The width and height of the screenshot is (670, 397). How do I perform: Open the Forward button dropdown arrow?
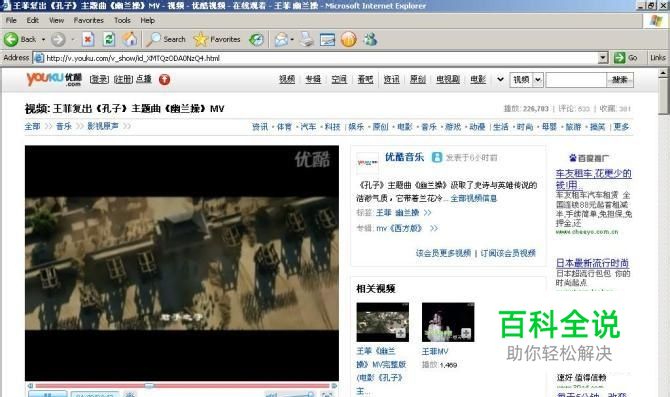tap(73, 39)
